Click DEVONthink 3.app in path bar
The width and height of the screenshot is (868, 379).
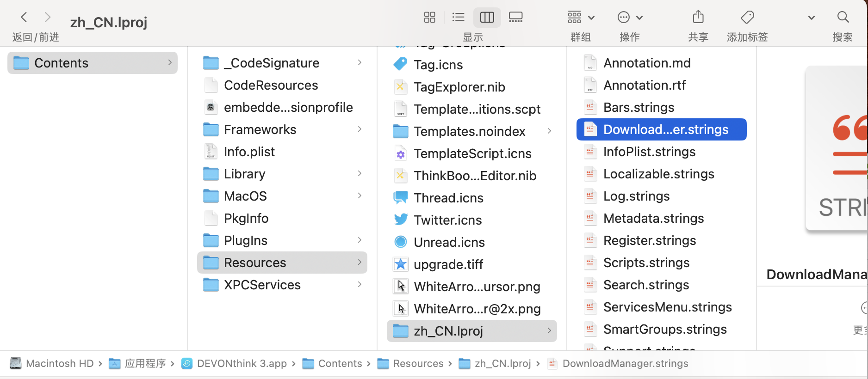click(x=241, y=364)
